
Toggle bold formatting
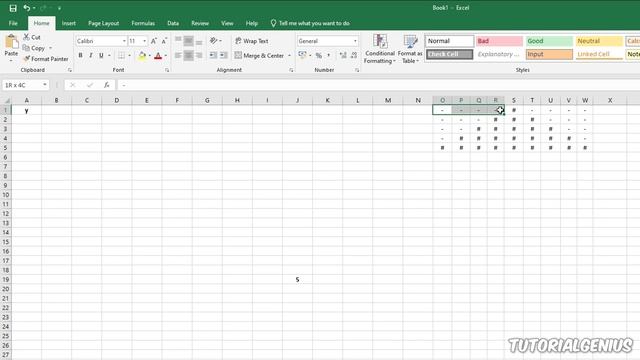[80, 55]
